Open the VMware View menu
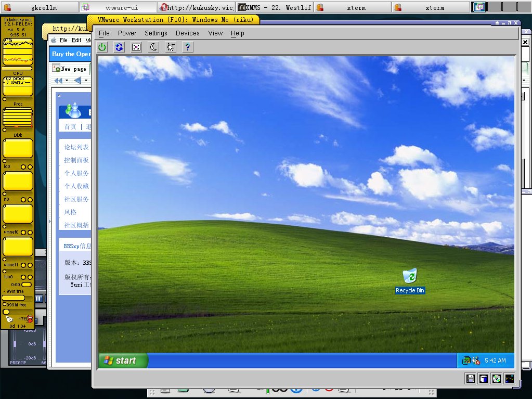The height and width of the screenshot is (399, 532). tap(215, 33)
